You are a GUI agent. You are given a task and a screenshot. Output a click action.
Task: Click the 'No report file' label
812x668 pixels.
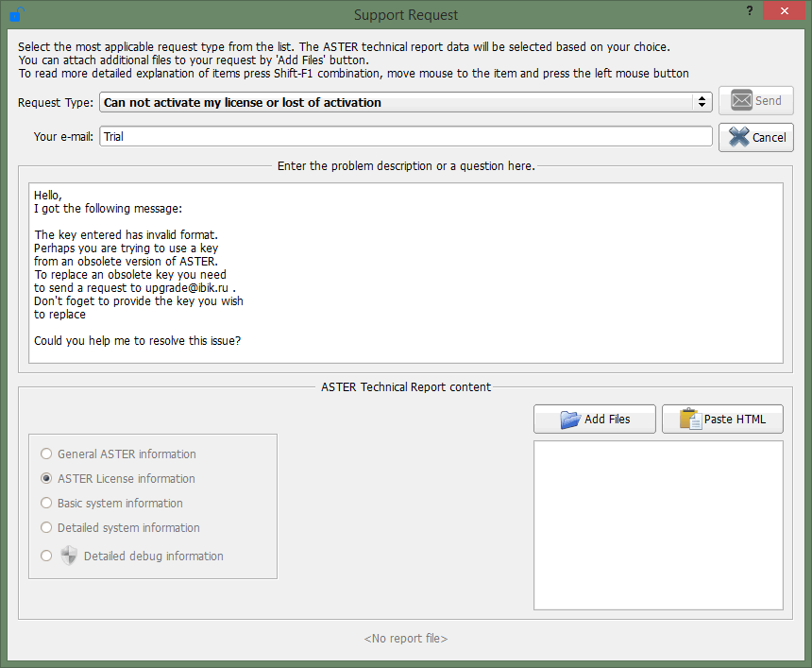click(406, 639)
